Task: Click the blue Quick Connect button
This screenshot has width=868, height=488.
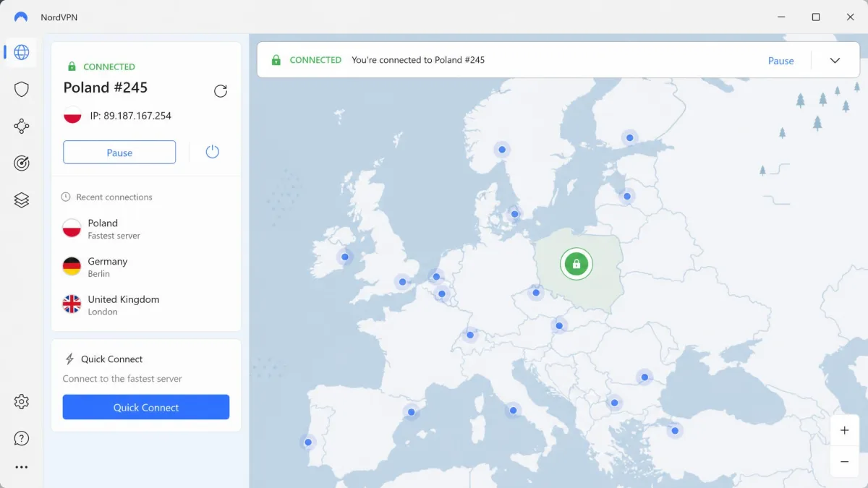Action: point(146,407)
